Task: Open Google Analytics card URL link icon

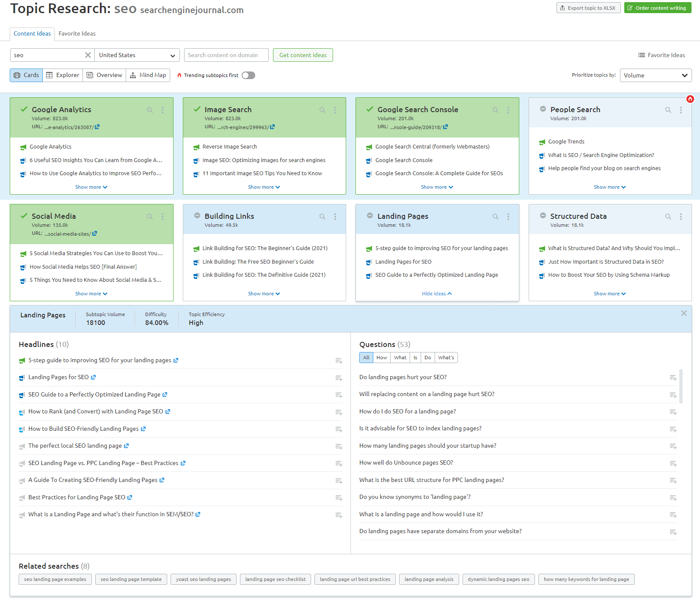Action: tap(97, 127)
